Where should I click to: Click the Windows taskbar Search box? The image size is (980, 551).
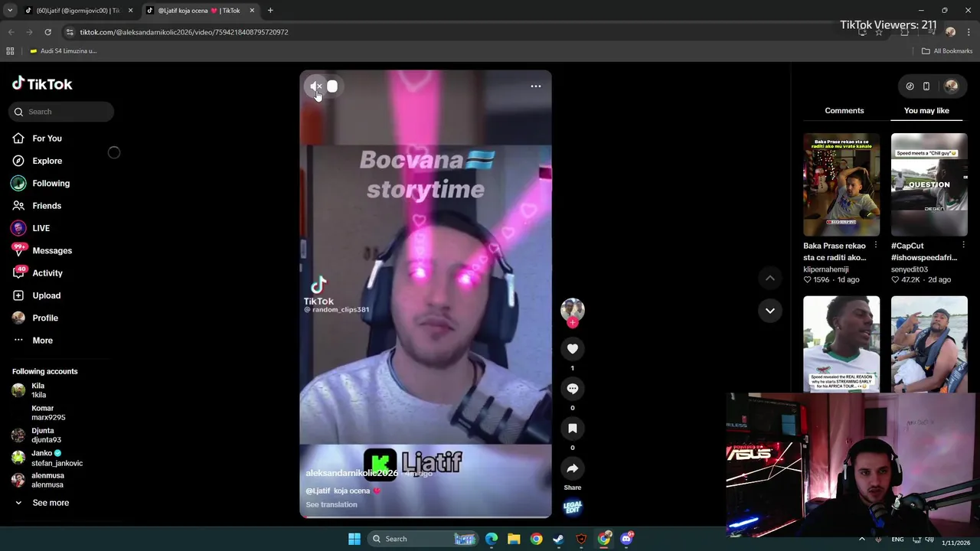pos(422,539)
